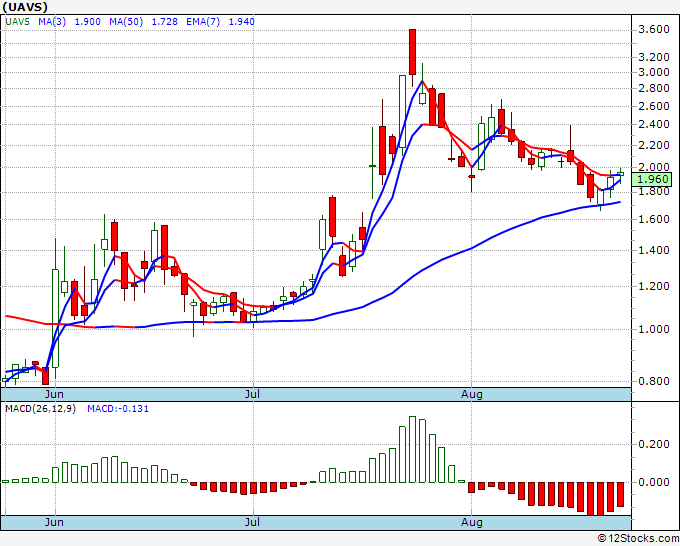
Task: Click the Jul label under MACD panel
Action: [x=252, y=522]
